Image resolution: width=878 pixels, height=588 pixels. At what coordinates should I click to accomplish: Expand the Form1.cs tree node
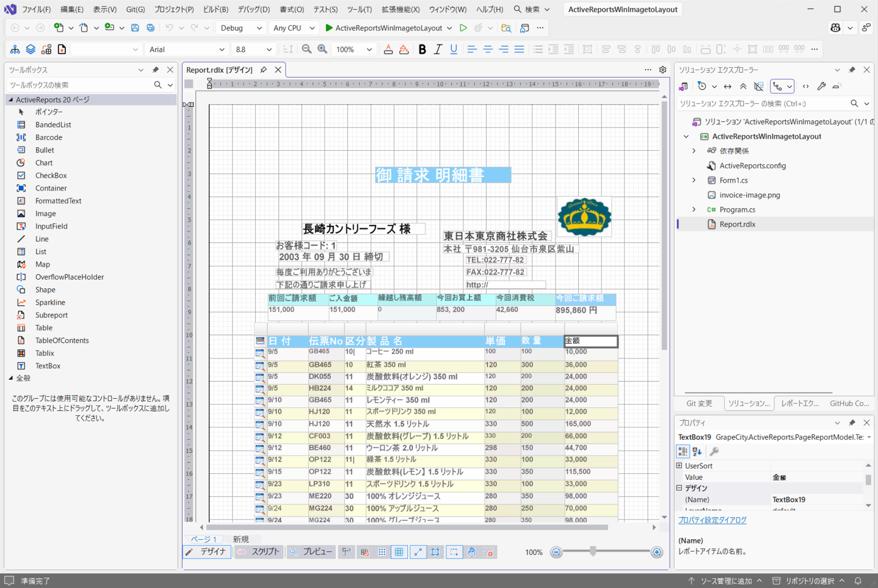point(694,180)
